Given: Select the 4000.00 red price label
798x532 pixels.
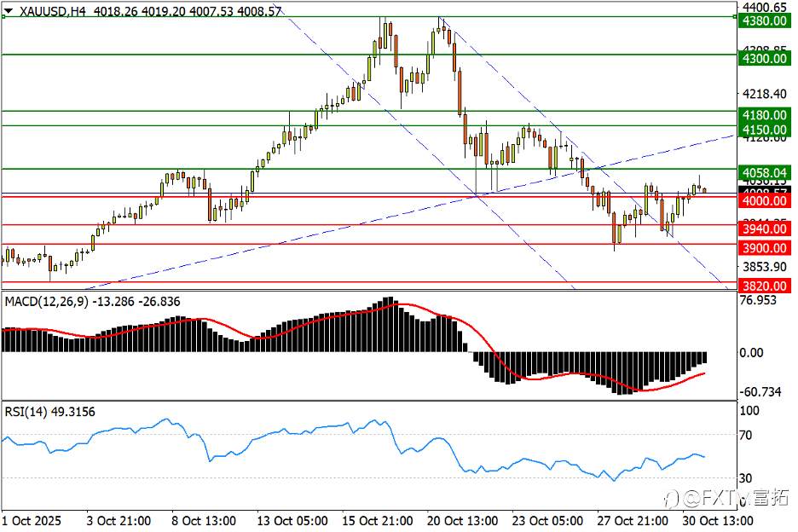Looking at the screenshot, I should [765, 200].
